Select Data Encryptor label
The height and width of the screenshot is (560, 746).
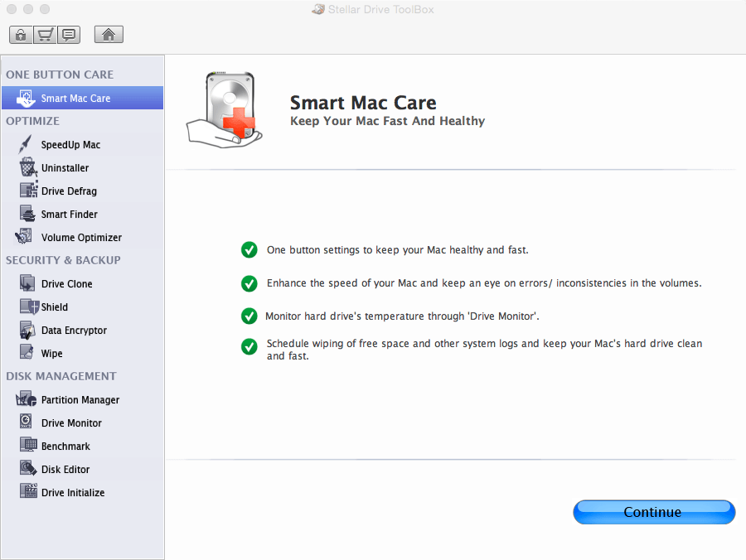(74, 331)
